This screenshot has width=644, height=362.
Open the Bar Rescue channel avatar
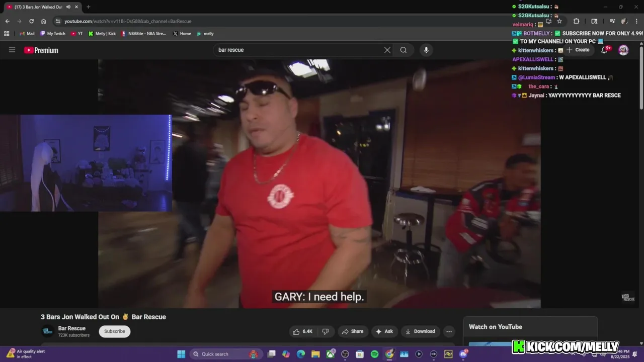tap(48, 331)
